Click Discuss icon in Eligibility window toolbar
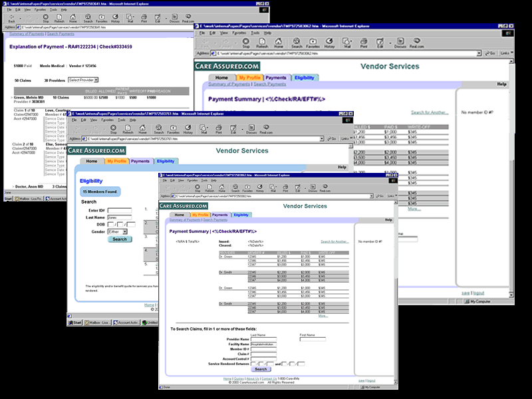 (x=251, y=129)
